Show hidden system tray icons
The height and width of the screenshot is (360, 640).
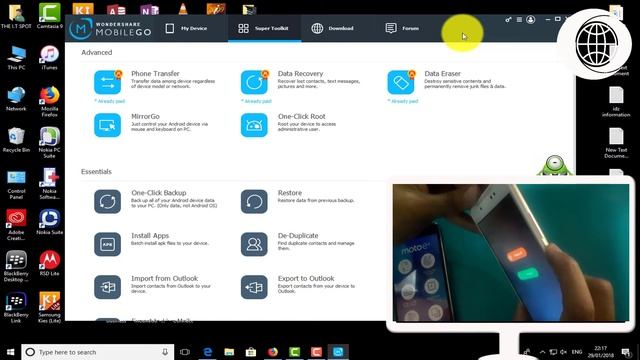pyautogui.click(x=542, y=352)
